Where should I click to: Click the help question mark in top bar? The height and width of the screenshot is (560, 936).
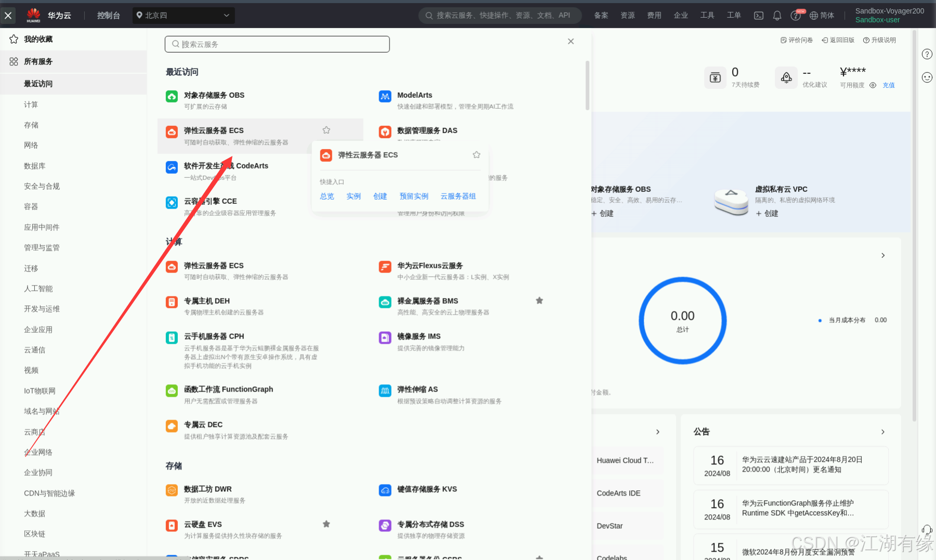[796, 16]
